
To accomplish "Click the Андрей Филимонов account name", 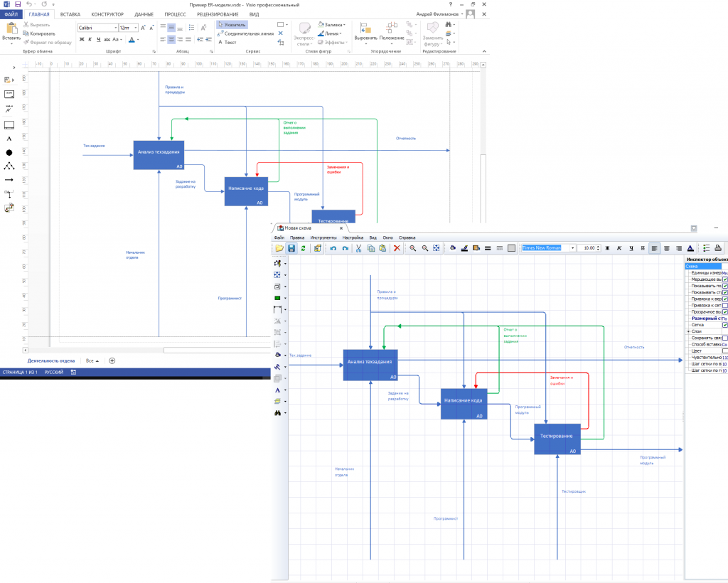I will pyautogui.click(x=437, y=14).
